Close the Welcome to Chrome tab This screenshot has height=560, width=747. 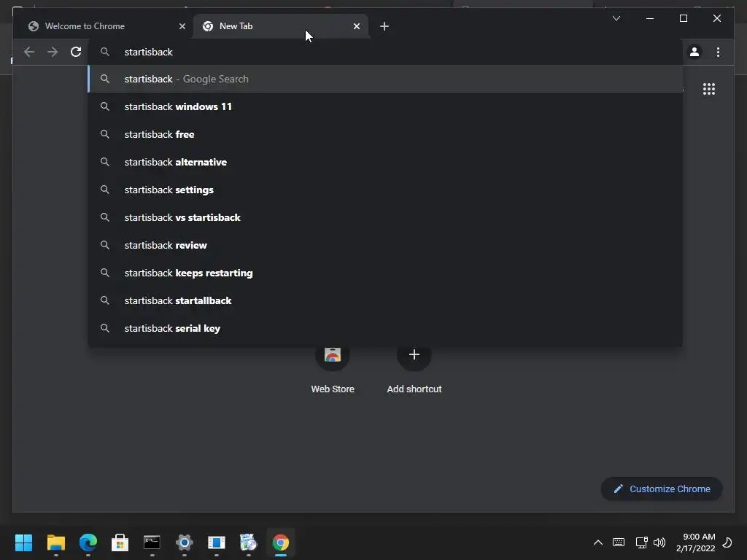point(182,26)
